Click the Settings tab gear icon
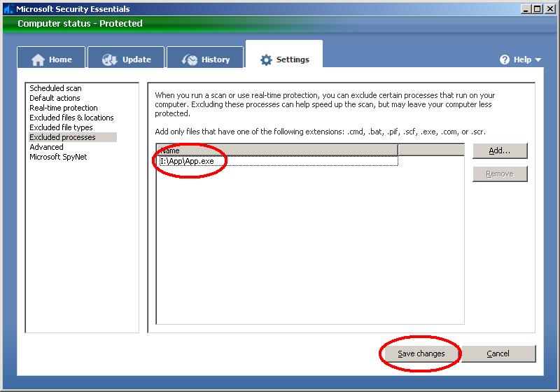 pos(266,59)
